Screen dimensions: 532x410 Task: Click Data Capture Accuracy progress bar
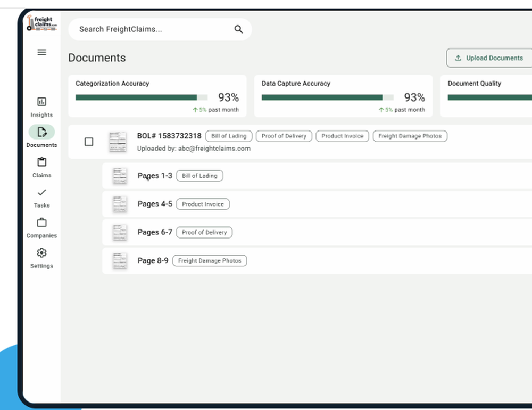pyautogui.click(x=327, y=97)
